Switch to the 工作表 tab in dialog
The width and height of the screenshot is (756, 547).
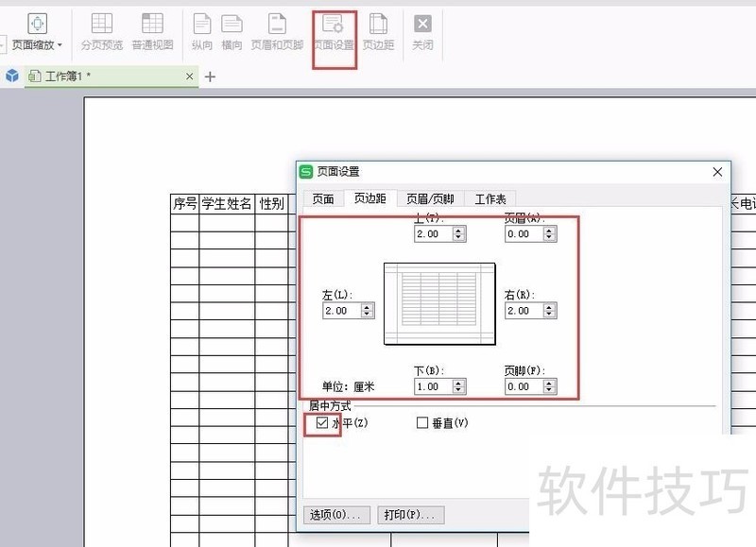tap(491, 198)
